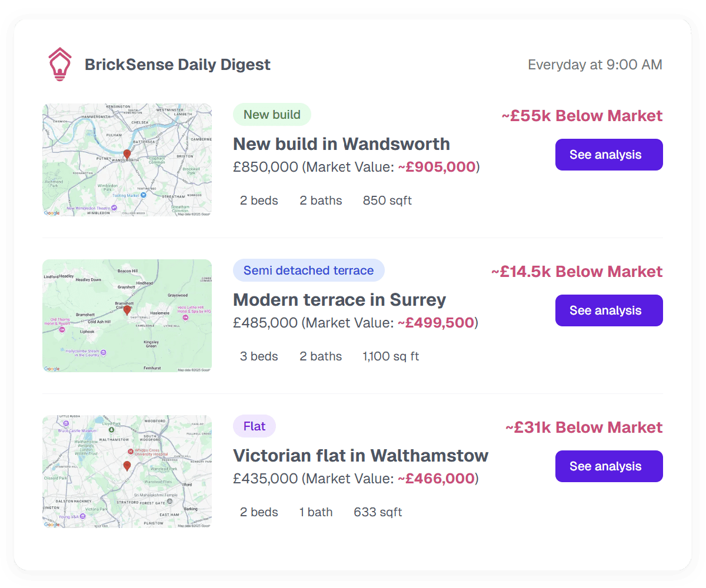
Task: Open the New build in Wandsworth title
Action: [342, 144]
